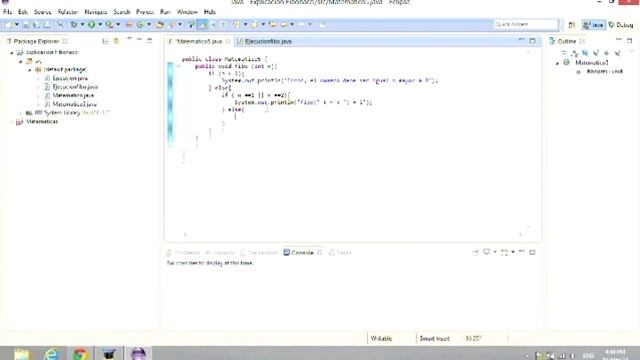
Task: Run the program with the green Run icon
Action: 91,25
